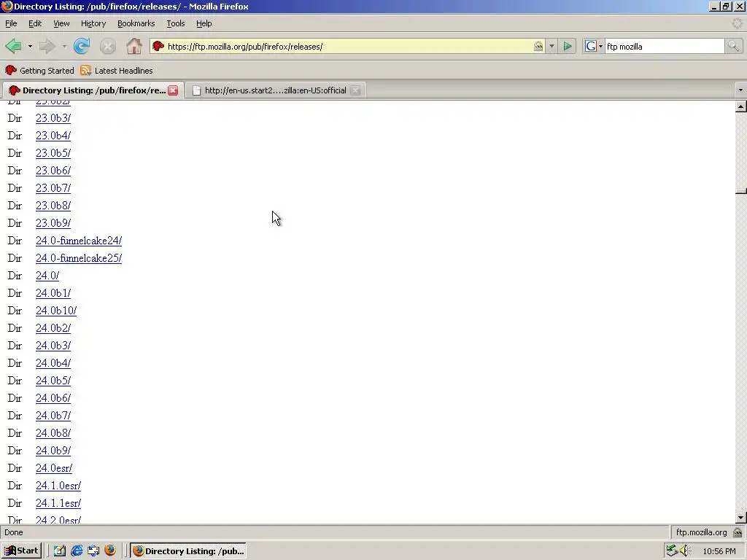Viewport: 747px width, 560px height.
Task: Open the 23.0b8/ directory link
Action: [53, 206]
